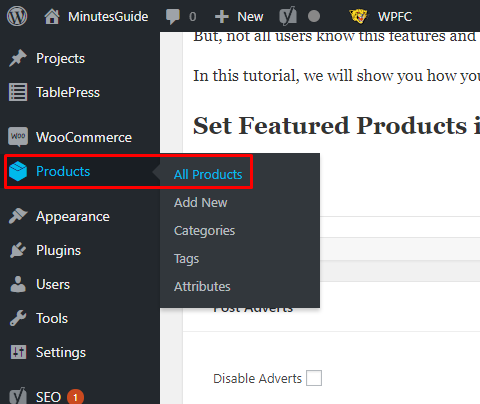
Task: Open the Users menu item
Action: click(53, 284)
